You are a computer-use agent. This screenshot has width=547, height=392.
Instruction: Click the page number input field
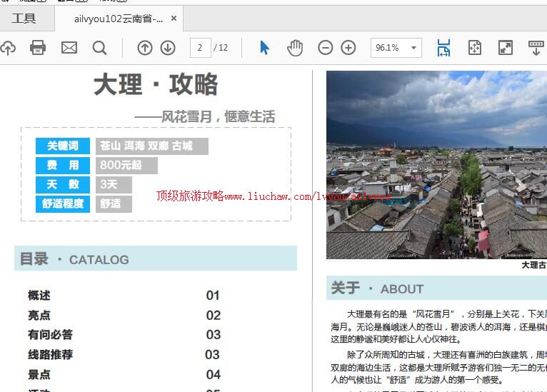[x=200, y=48]
